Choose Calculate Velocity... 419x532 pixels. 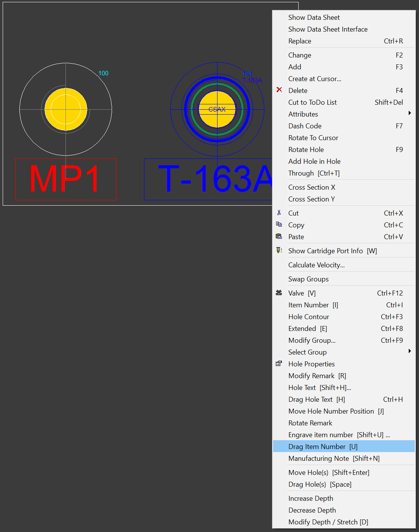pos(344,265)
